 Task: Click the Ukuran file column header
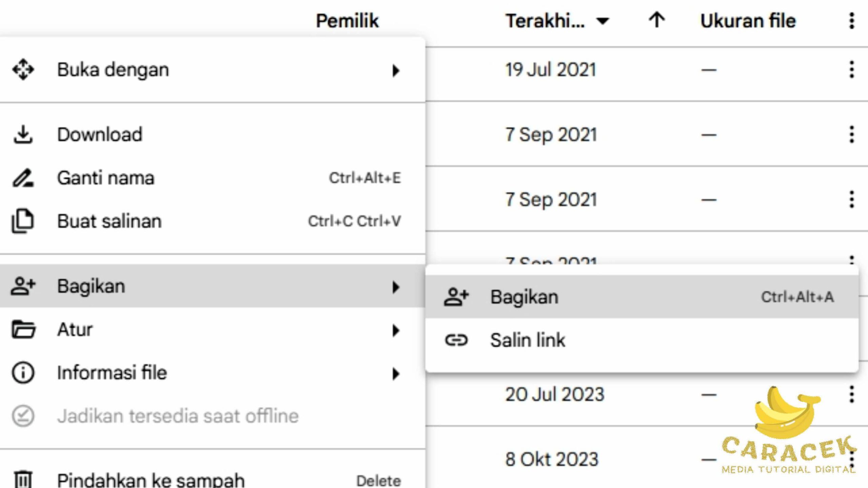[748, 21]
